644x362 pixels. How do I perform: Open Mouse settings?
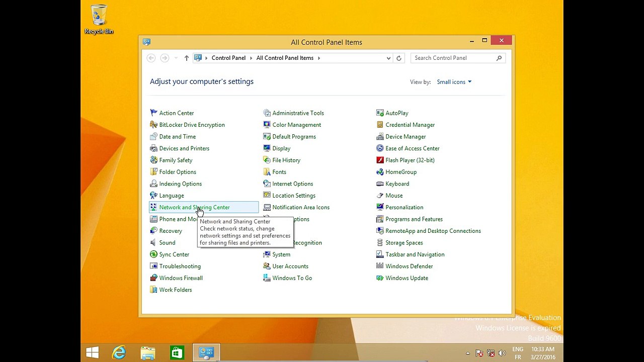click(394, 196)
